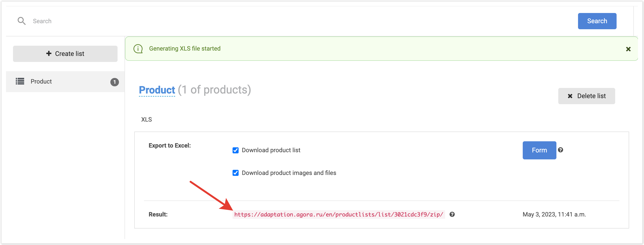Click the info icon in the green notification

138,49
